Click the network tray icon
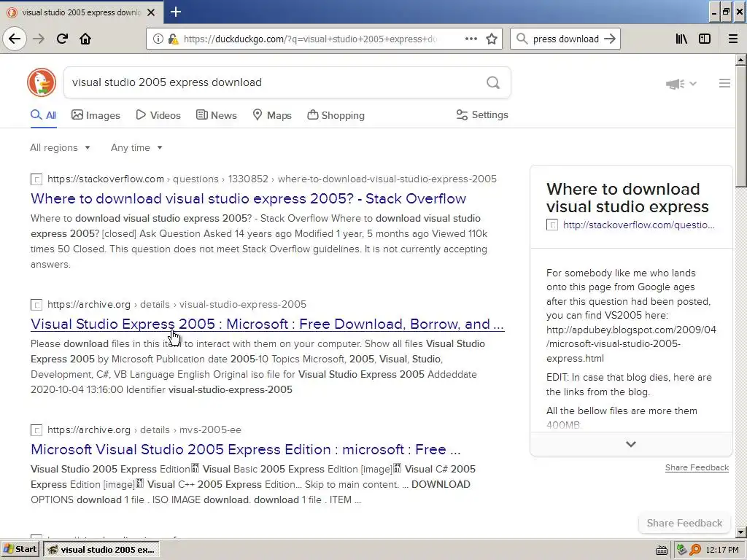This screenshot has height=560, width=747. [x=681, y=550]
